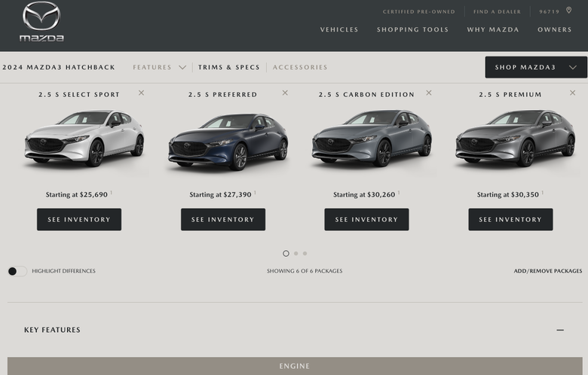Open the Shopping Tools menu

click(412, 29)
